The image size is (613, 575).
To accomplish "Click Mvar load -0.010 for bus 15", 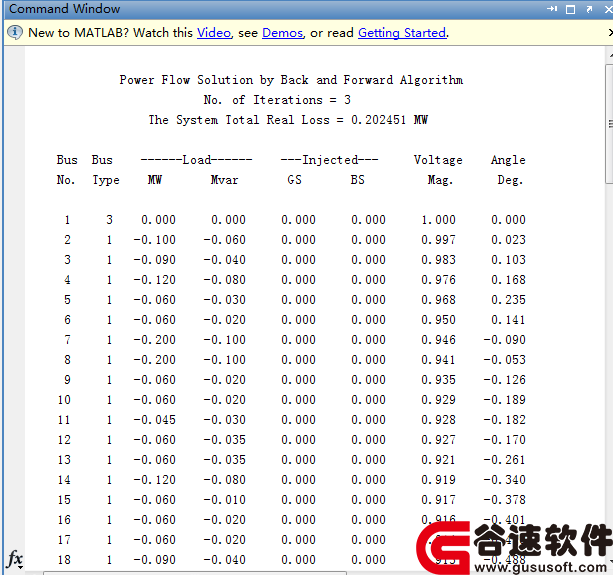I will [x=225, y=500].
